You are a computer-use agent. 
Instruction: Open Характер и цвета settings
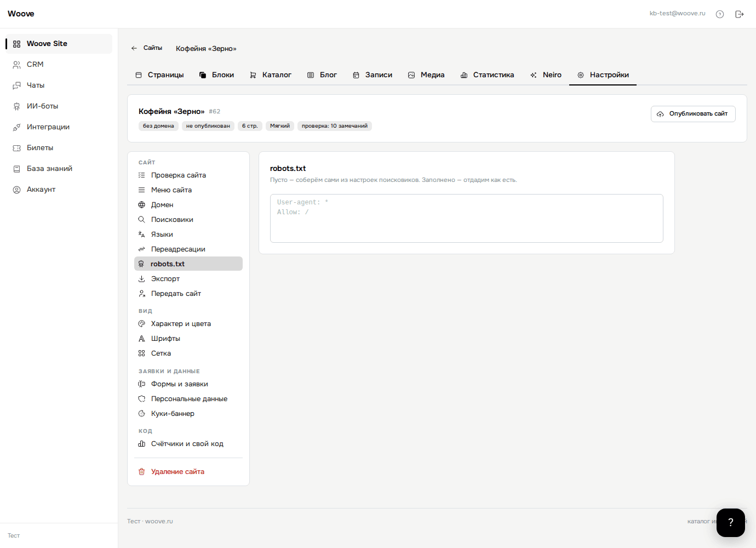coord(188,324)
